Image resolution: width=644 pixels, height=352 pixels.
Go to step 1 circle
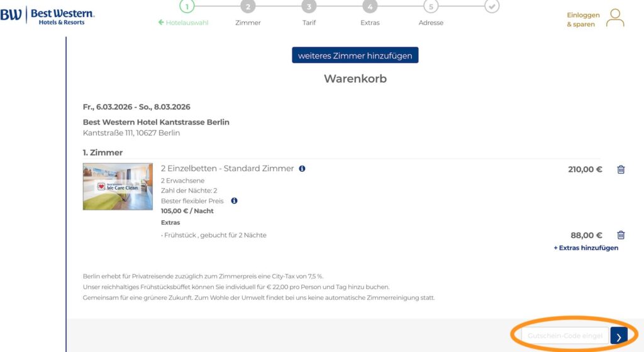click(x=187, y=6)
